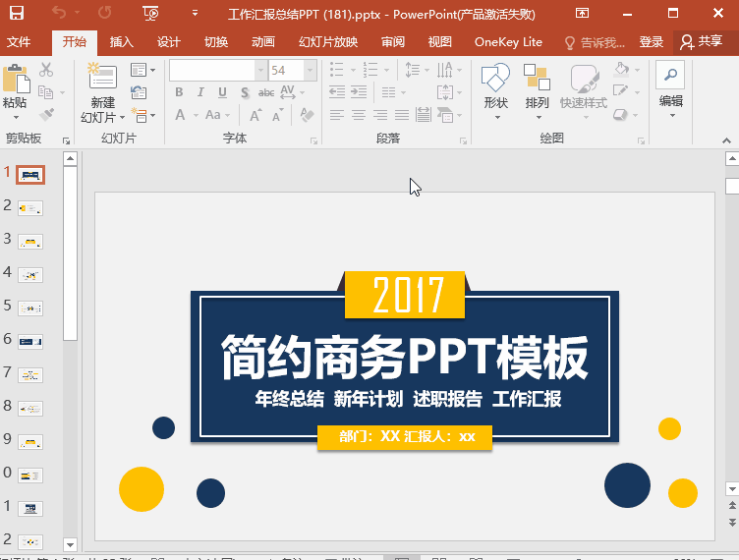Click the Shape Outline pen icon
739x560 pixels.
(x=621, y=91)
